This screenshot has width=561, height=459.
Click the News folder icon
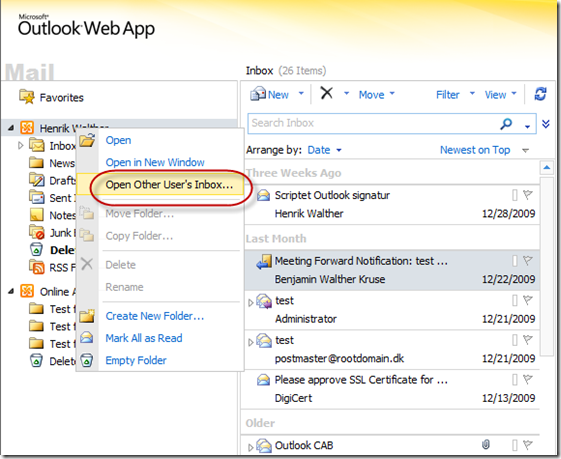[36, 163]
